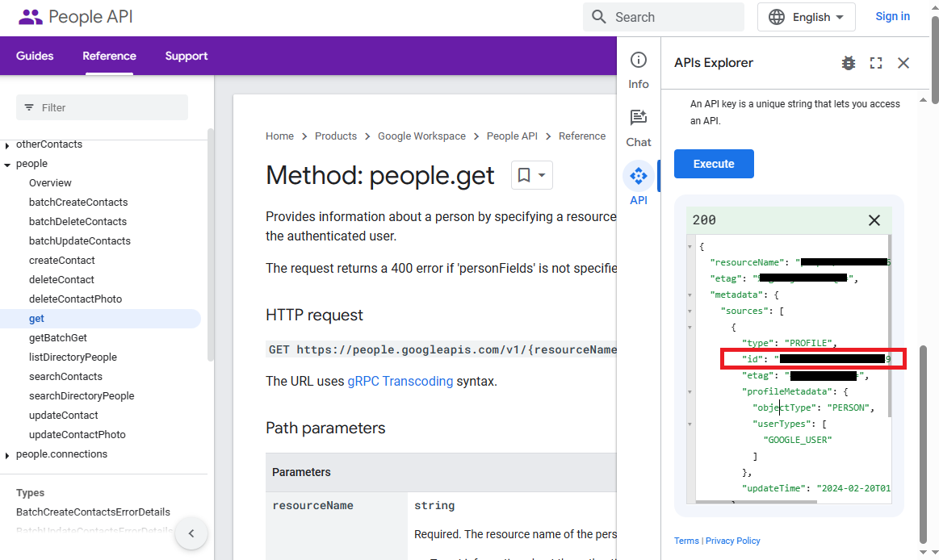939x560 pixels.
Task: Click the Execute button
Action: (x=714, y=164)
